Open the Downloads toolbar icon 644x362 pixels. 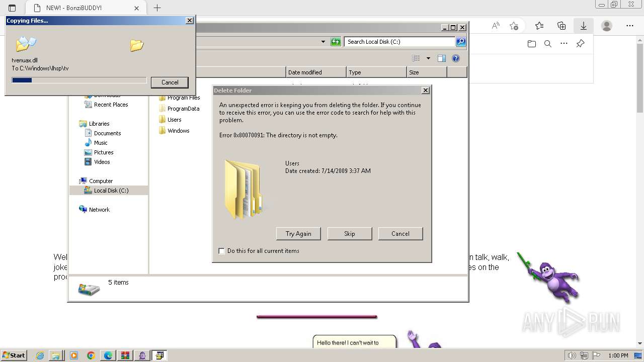584,26
